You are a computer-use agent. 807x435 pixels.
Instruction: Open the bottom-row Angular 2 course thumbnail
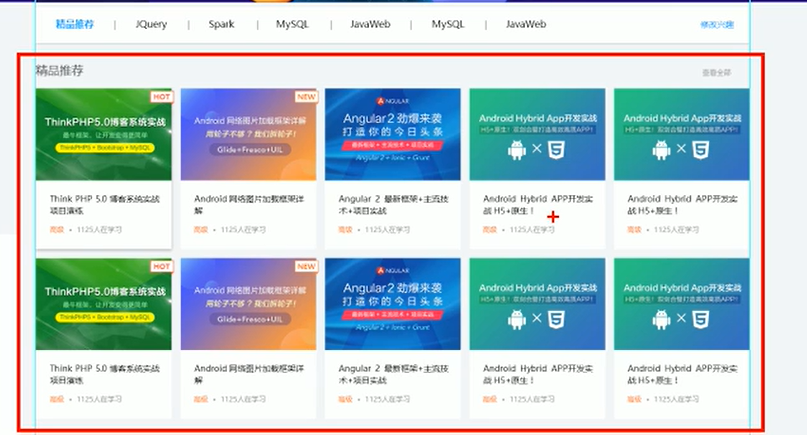click(393, 304)
